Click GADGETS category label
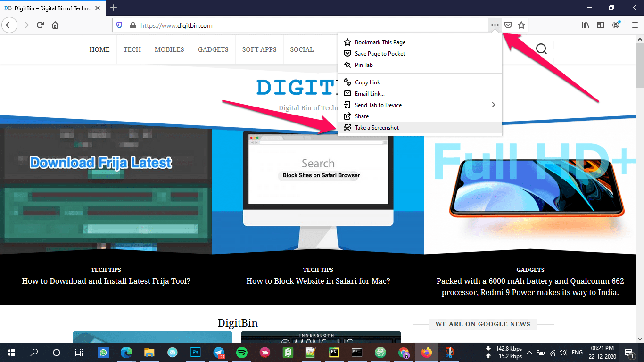The image size is (644, 362). (x=530, y=270)
